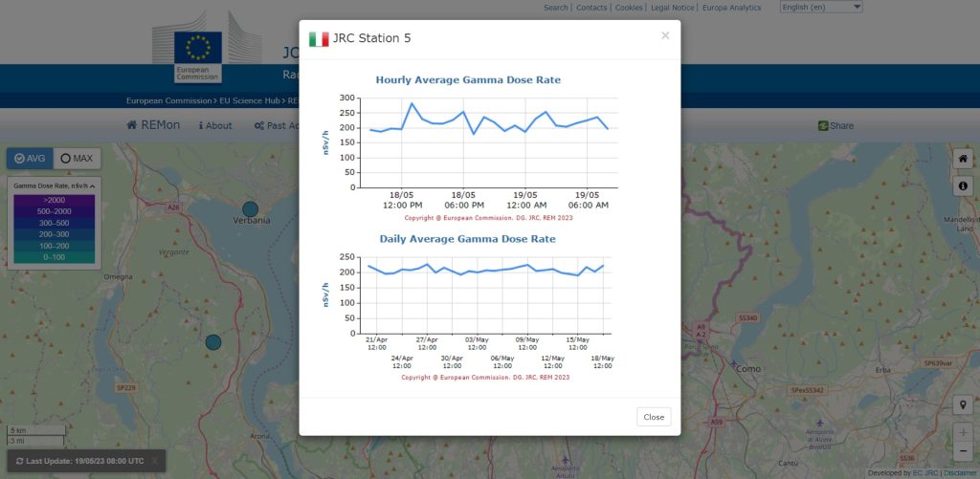This screenshot has height=479, width=980.
Task: Click the >2000 legend color swatch
Action: point(55,201)
